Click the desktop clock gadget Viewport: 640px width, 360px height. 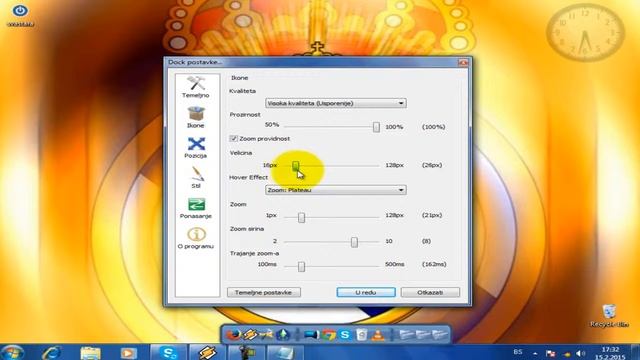coord(586,33)
